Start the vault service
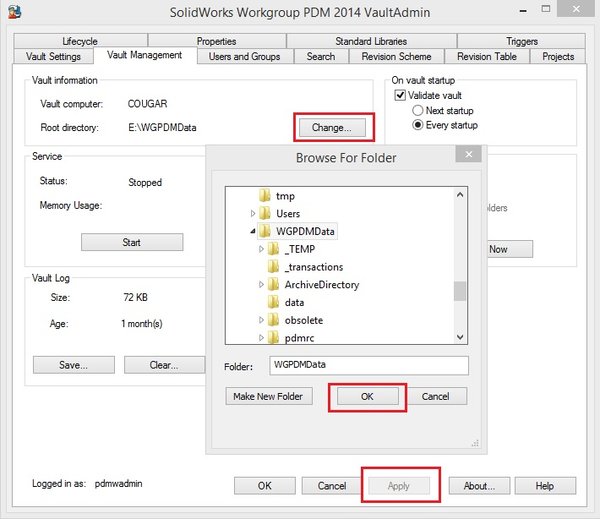Viewport: 600px width, 519px height. (132, 242)
